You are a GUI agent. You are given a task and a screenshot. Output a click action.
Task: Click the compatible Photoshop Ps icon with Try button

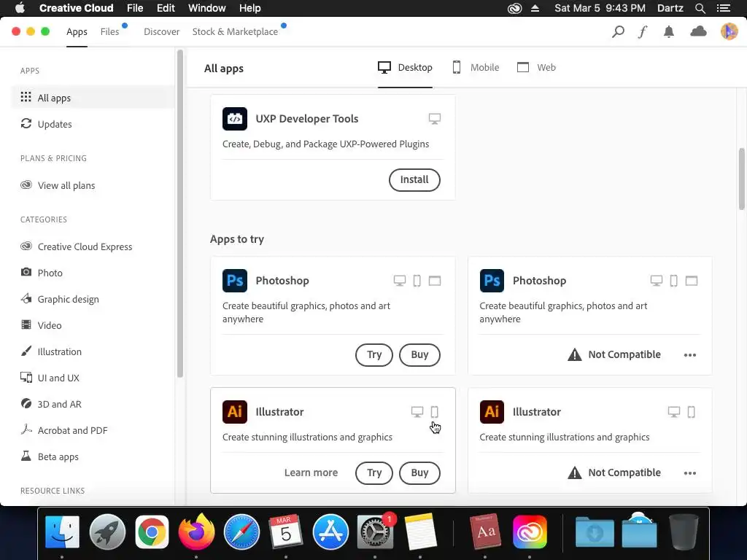(x=235, y=281)
